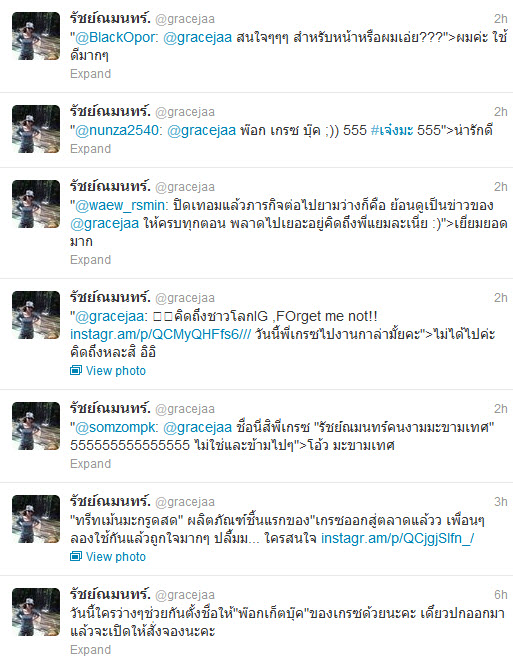Expand the tweet mentioning @nunza2540
The height and width of the screenshot is (664, 513).
click(x=90, y=149)
